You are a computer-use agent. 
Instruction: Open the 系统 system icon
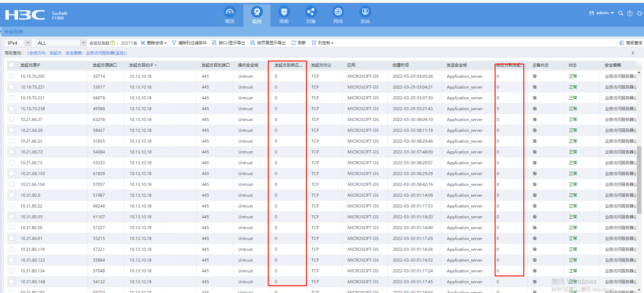coord(365,13)
